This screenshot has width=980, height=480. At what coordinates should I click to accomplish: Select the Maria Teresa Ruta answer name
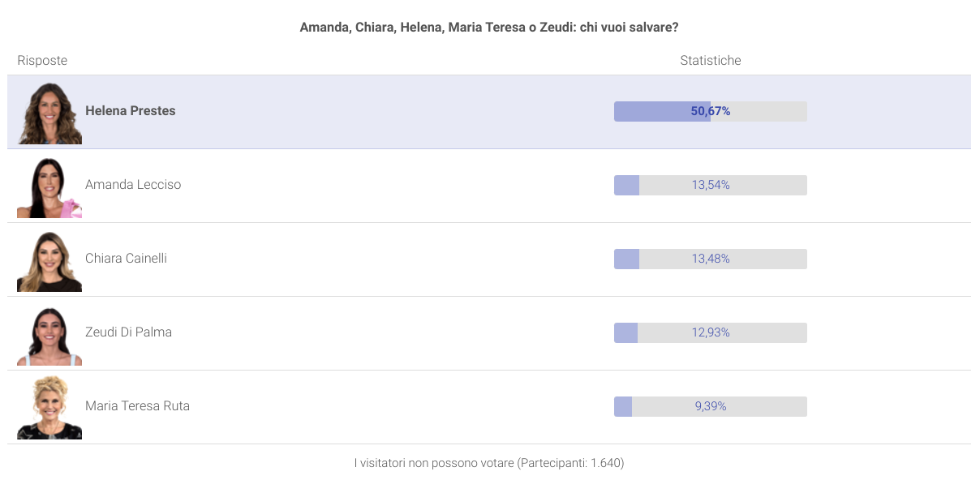pyautogui.click(x=138, y=406)
